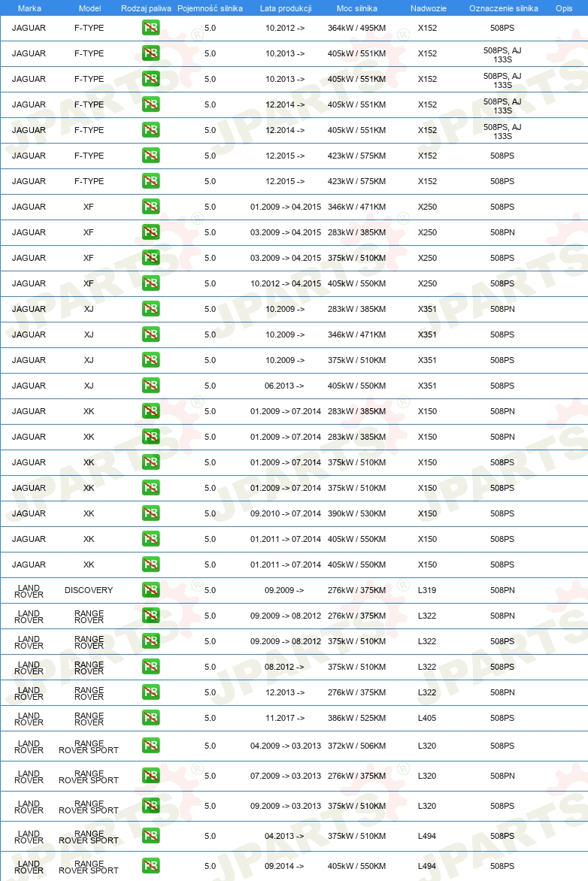Screen dimensions: 588x881
Task: Click the petrol icon for Range Rover L405 row
Action: pyautogui.click(x=150, y=718)
